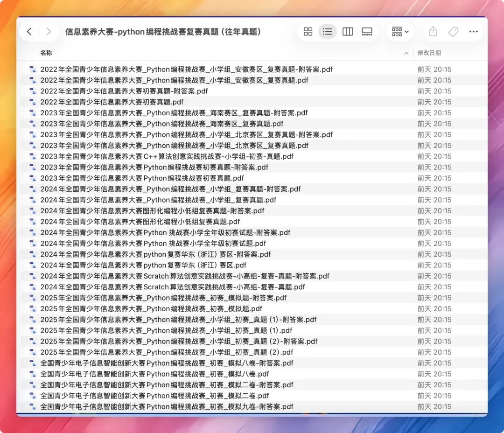Image resolution: width=504 pixels, height=433 pixels.
Task: Click PDF icon of 2024 小学全年级初赛试题.pdf
Action: coord(33,244)
